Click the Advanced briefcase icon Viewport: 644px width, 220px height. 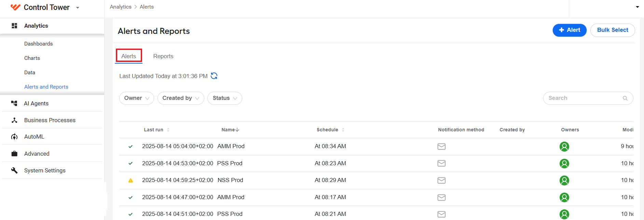[14, 154]
